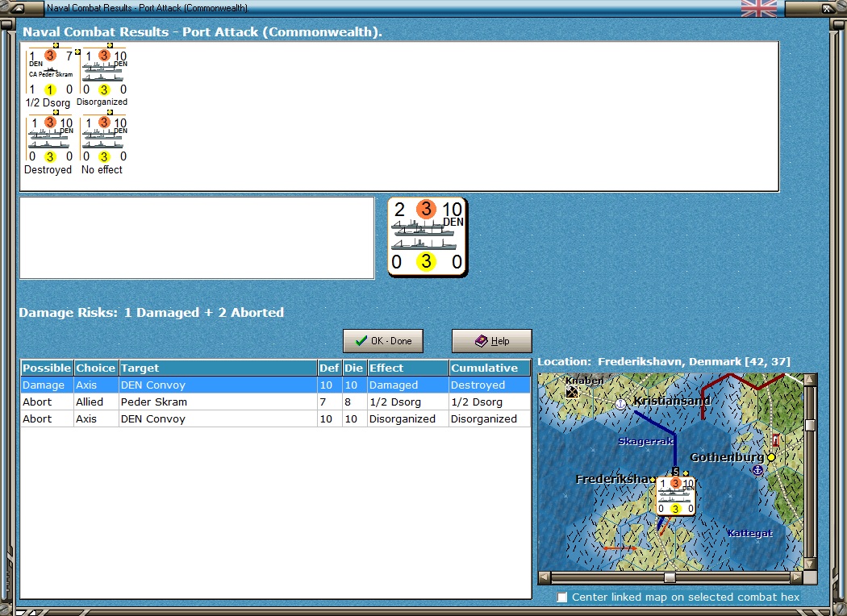
Task: Click the Effect column header
Action: [408, 368]
